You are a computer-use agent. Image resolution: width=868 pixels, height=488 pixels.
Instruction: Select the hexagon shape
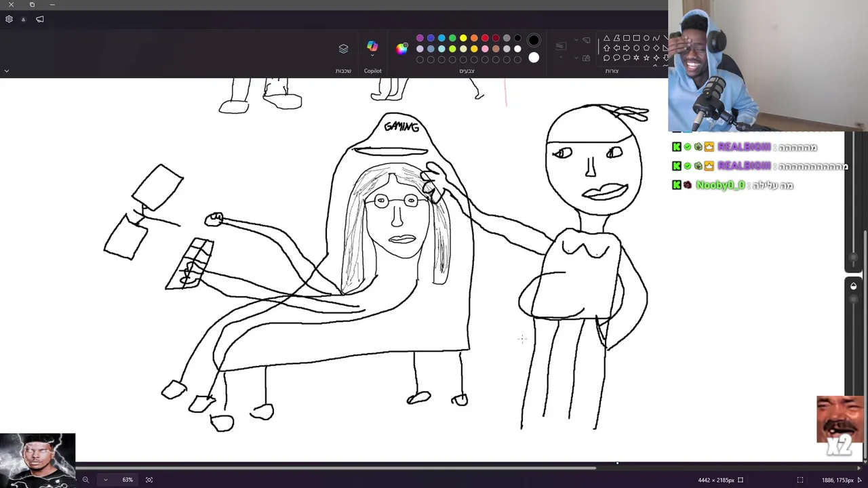[x=637, y=48]
